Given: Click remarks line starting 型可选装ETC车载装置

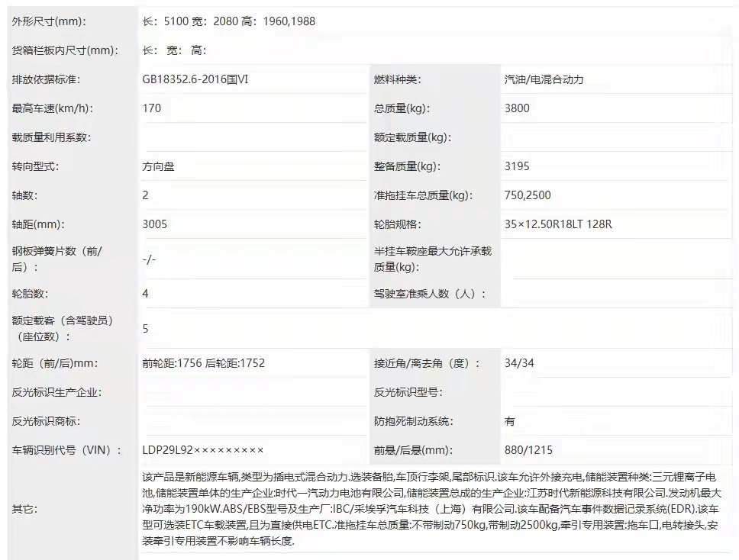Looking at the screenshot, I should pyautogui.click(x=430, y=525).
